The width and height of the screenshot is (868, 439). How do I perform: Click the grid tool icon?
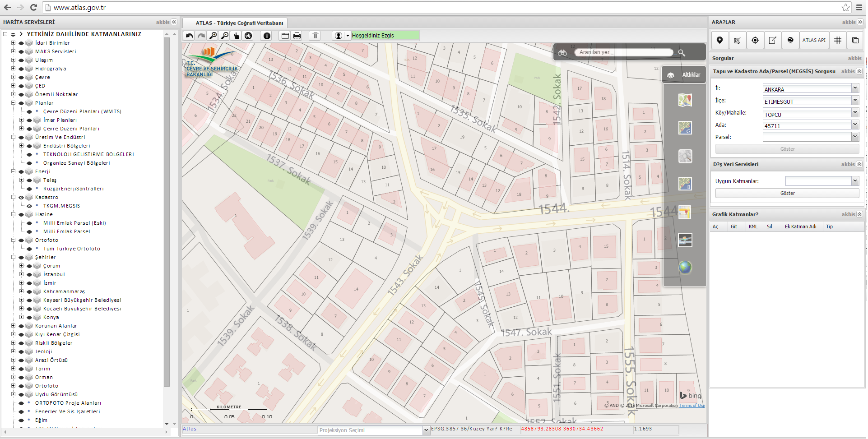click(838, 40)
